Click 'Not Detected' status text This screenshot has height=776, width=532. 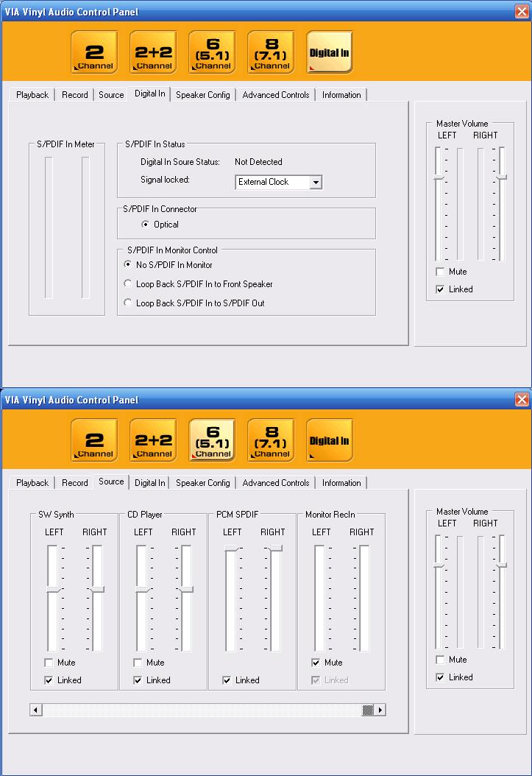pyautogui.click(x=258, y=162)
